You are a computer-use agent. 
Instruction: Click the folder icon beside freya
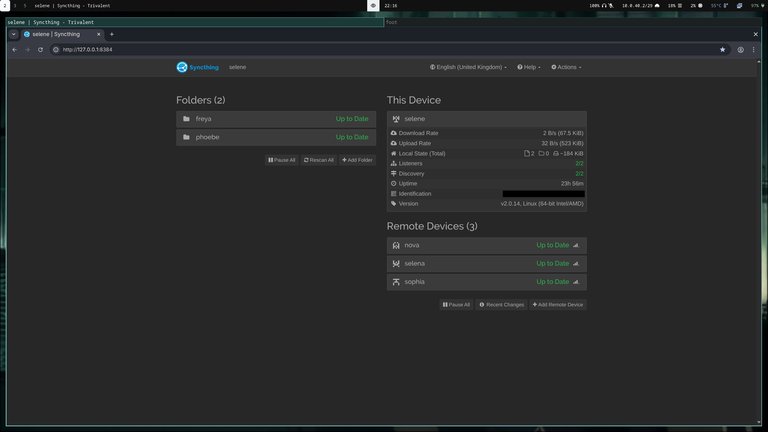(186, 119)
